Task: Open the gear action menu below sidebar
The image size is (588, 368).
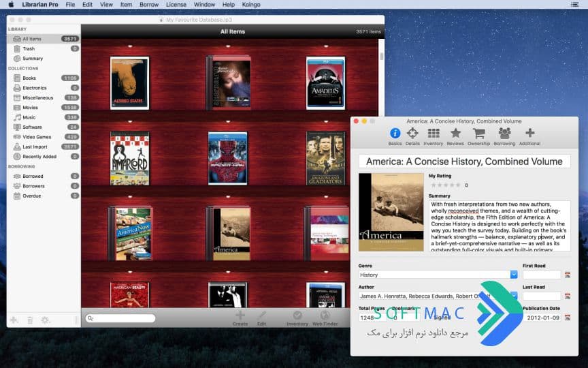Action: coord(46,320)
